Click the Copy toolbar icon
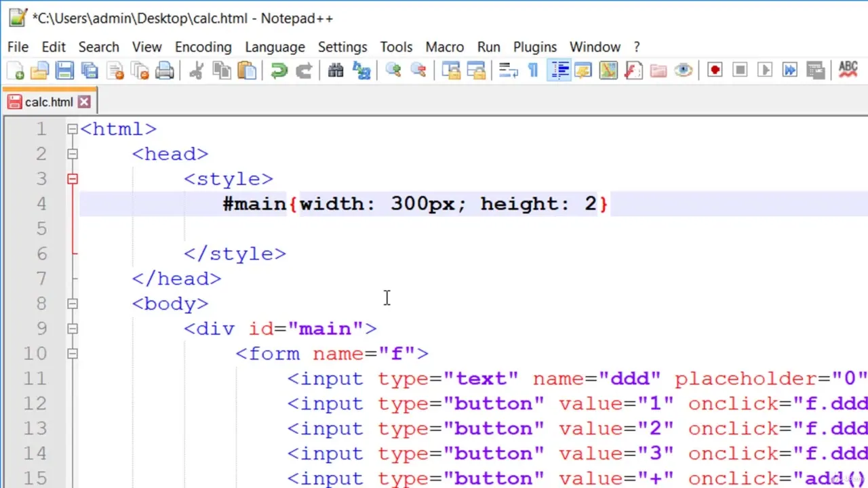The height and width of the screenshot is (488, 868). [222, 70]
